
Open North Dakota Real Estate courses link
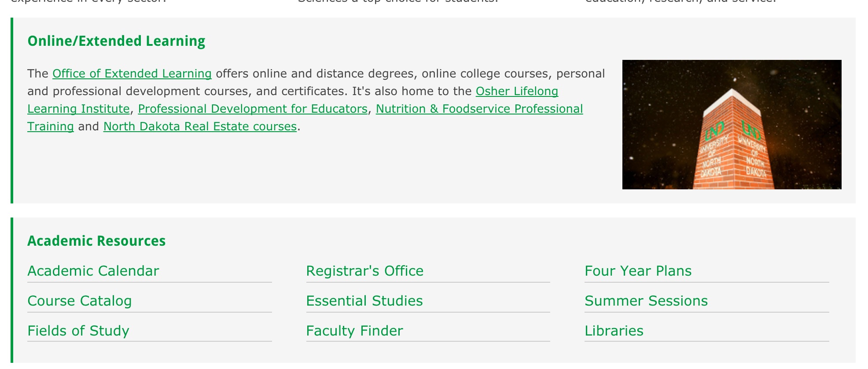point(200,126)
